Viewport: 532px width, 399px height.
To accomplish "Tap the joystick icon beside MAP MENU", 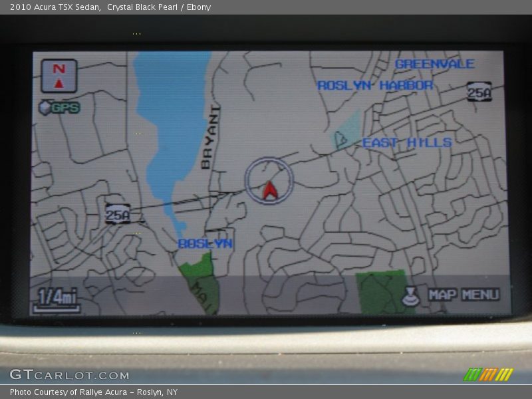I will point(410,297).
